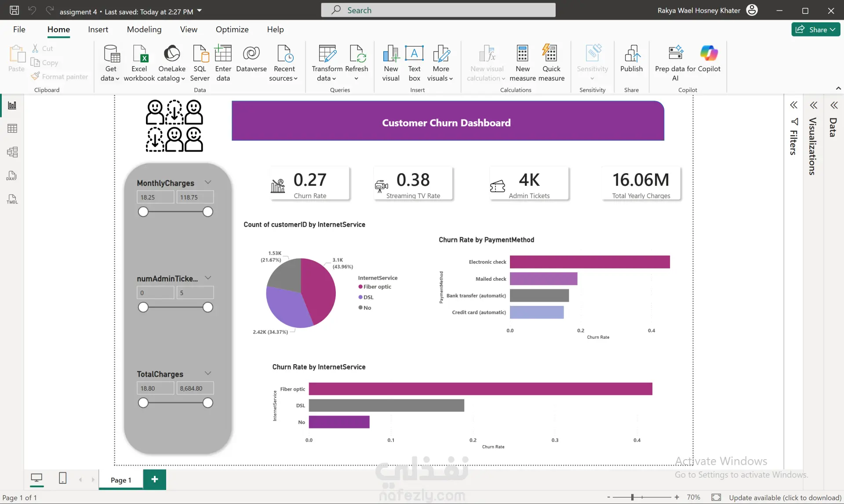Insert a Text box
Image resolution: width=844 pixels, height=504 pixels.
pos(414,63)
